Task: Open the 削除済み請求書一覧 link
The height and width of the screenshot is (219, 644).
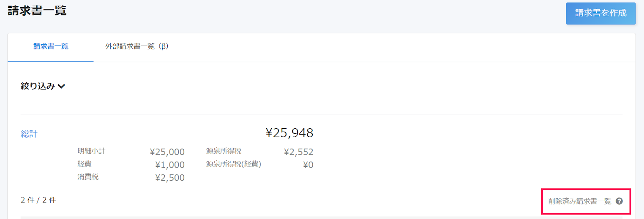Action: (x=580, y=201)
